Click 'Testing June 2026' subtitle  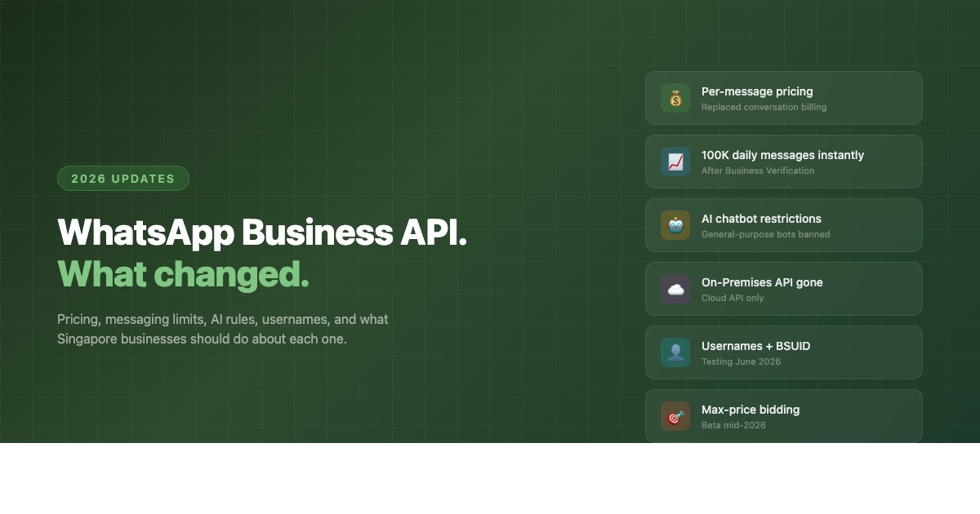click(741, 361)
